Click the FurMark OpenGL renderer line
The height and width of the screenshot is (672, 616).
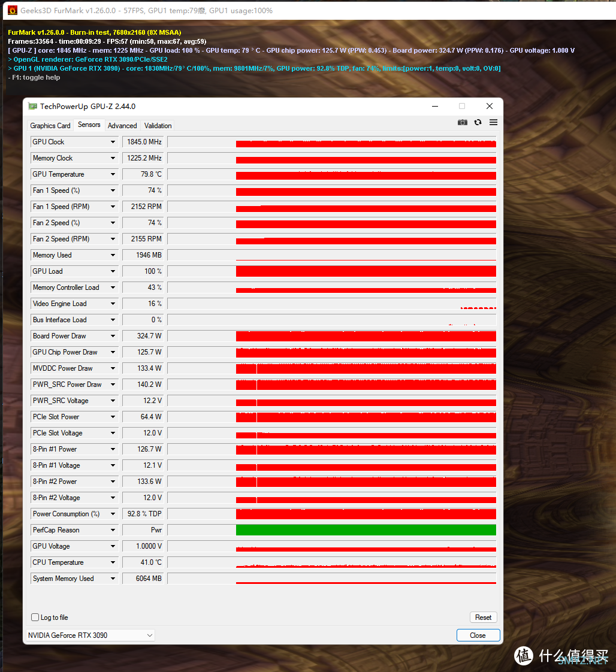[x=87, y=59]
